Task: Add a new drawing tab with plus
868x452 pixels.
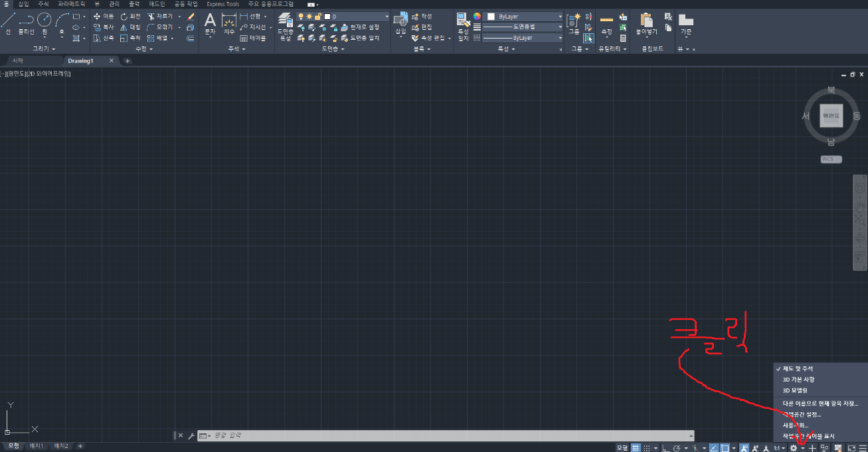Action: click(x=128, y=61)
